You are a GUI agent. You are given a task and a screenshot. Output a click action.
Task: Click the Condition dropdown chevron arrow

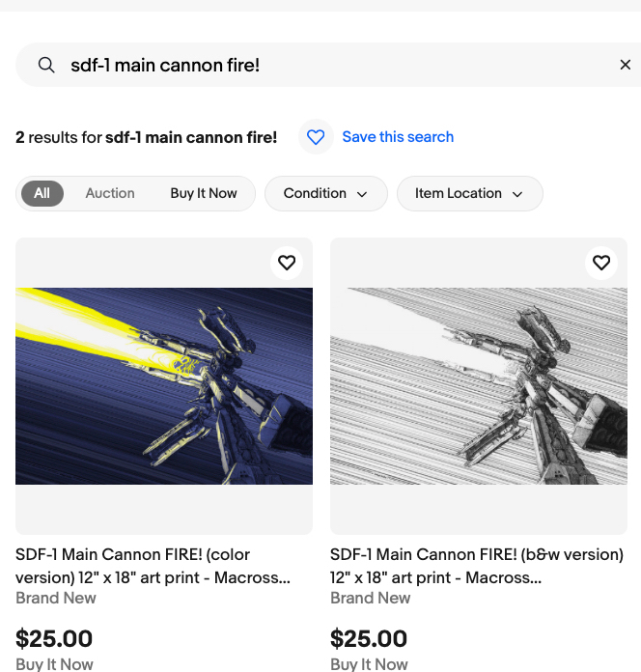pos(362,194)
